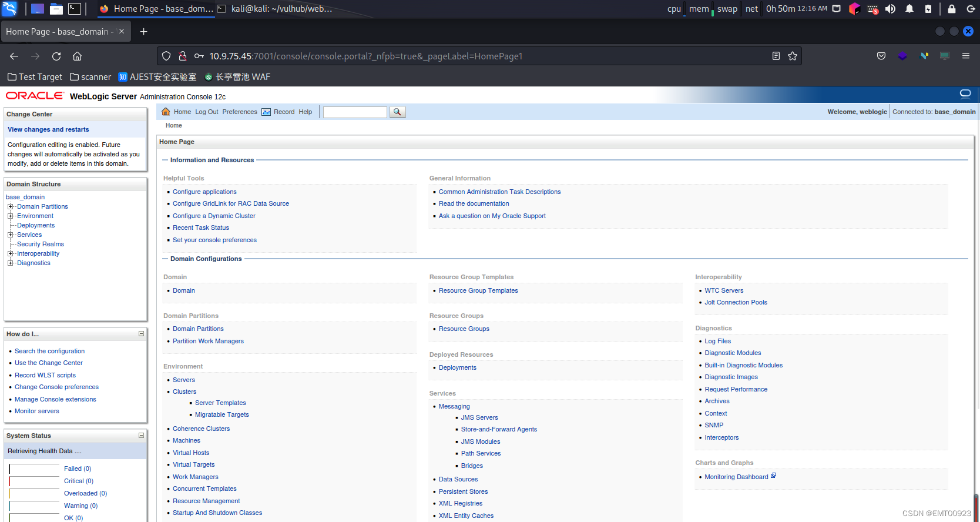Open the Firefox hamburger menu
This screenshot has width=980, height=522.
(966, 56)
